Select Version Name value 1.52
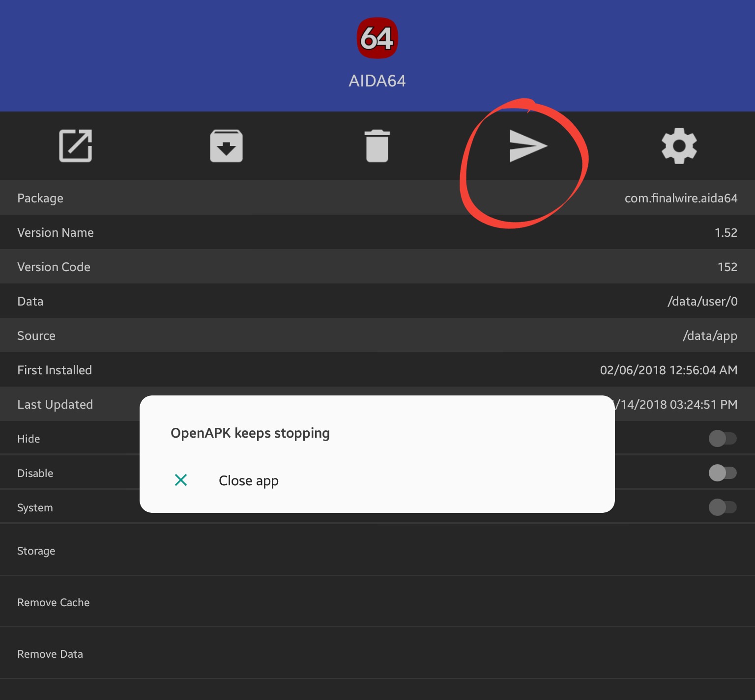The height and width of the screenshot is (700, 755). 726,232
